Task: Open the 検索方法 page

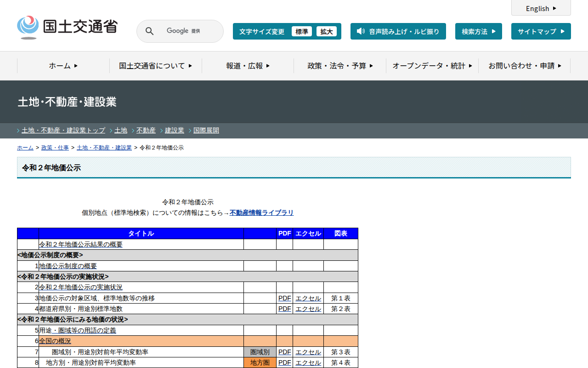Action: (x=478, y=31)
